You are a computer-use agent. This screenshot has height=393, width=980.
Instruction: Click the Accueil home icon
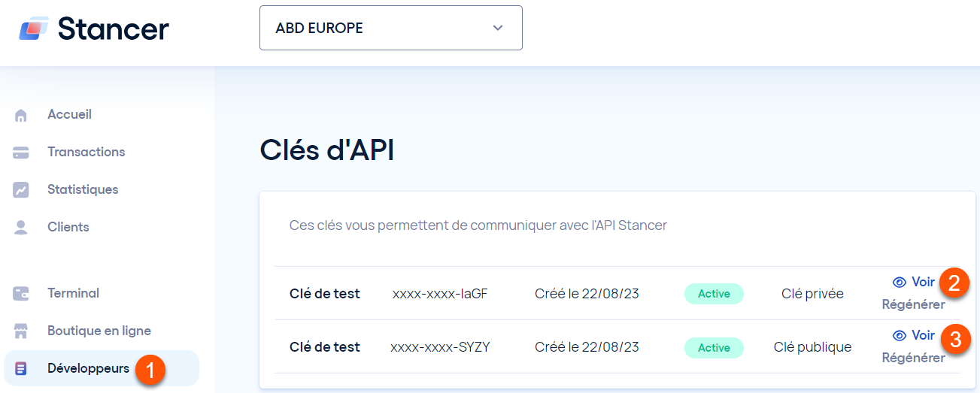pos(21,115)
